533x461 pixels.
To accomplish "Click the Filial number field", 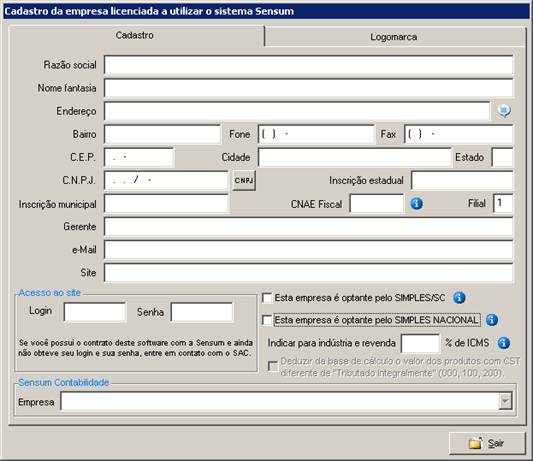I will tap(503, 203).
